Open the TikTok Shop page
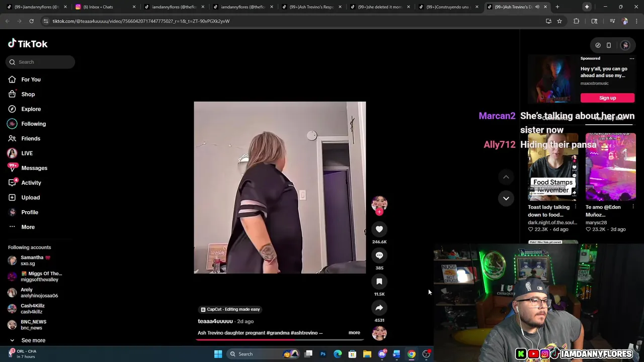The height and width of the screenshot is (362, 644). coord(28,94)
